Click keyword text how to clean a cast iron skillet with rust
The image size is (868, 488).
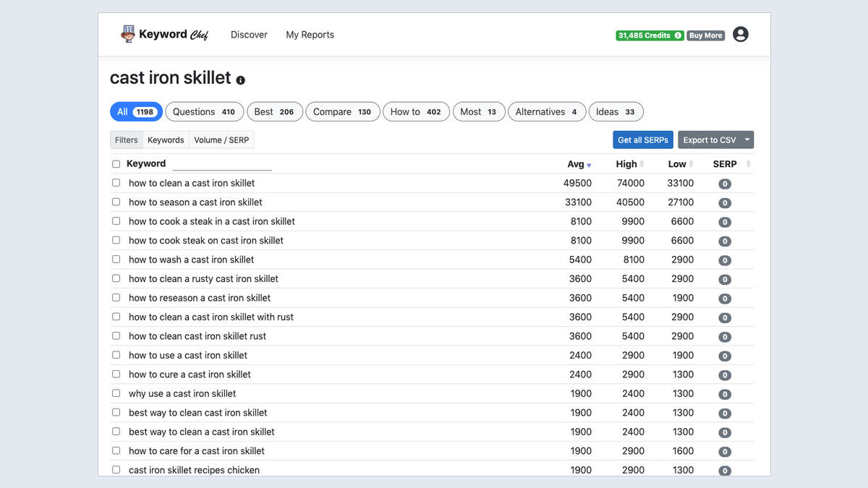211,317
